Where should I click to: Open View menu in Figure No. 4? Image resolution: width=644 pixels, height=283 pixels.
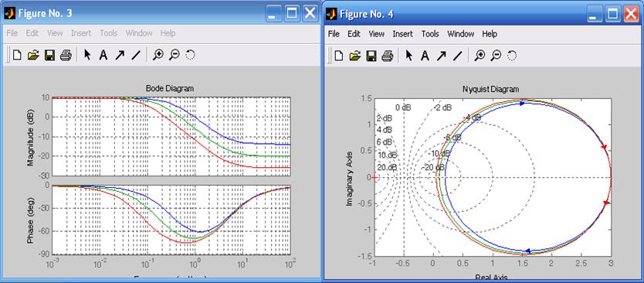point(376,34)
